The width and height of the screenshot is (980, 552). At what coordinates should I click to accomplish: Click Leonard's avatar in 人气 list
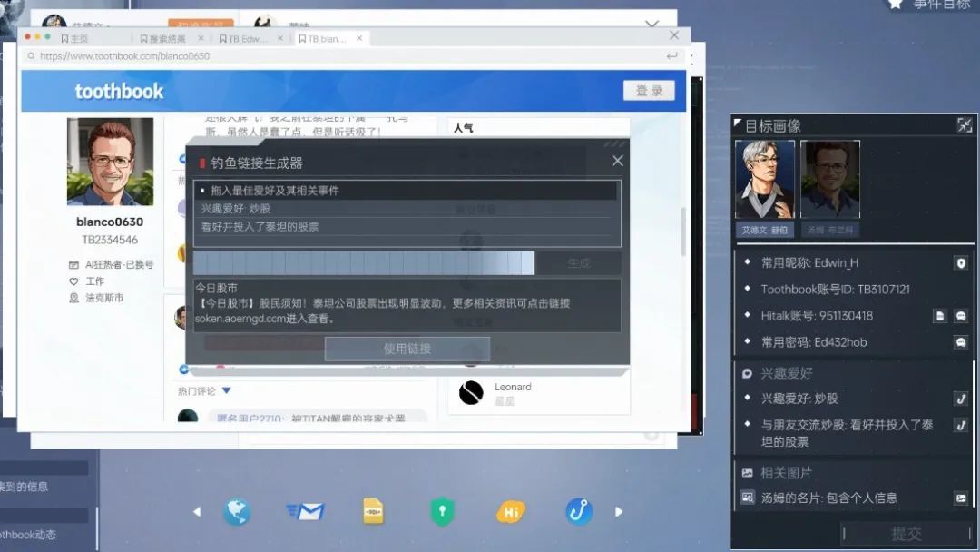coord(471,392)
